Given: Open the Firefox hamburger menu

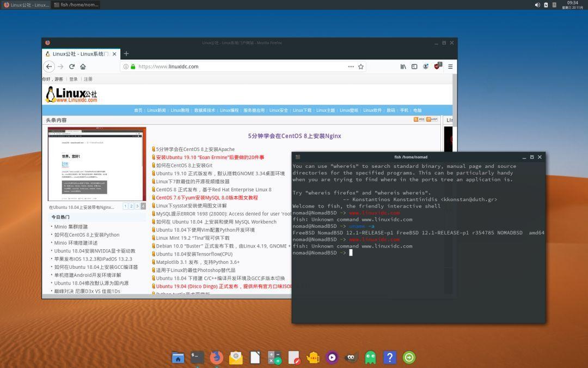Looking at the screenshot, I should tap(450, 67).
